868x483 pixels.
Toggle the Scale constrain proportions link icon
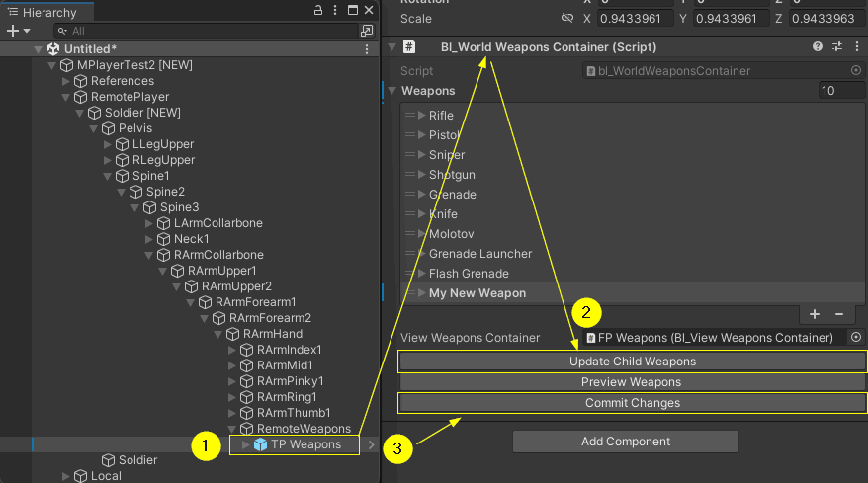click(x=566, y=19)
